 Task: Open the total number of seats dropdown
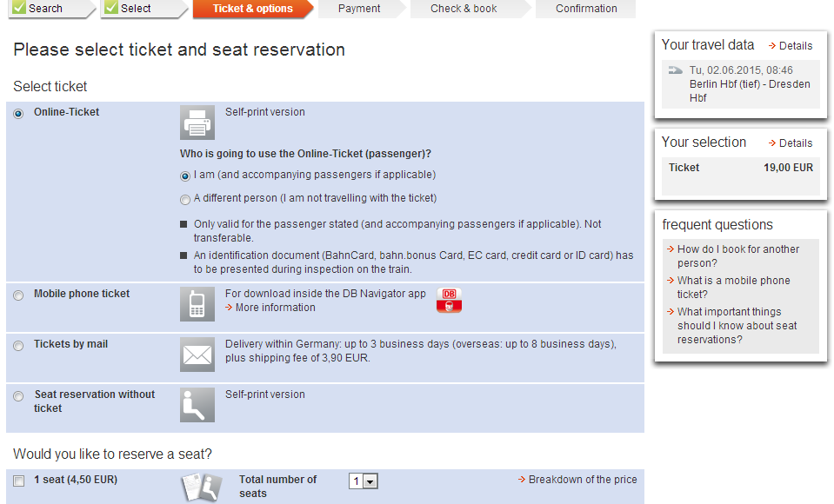click(x=364, y=481)
